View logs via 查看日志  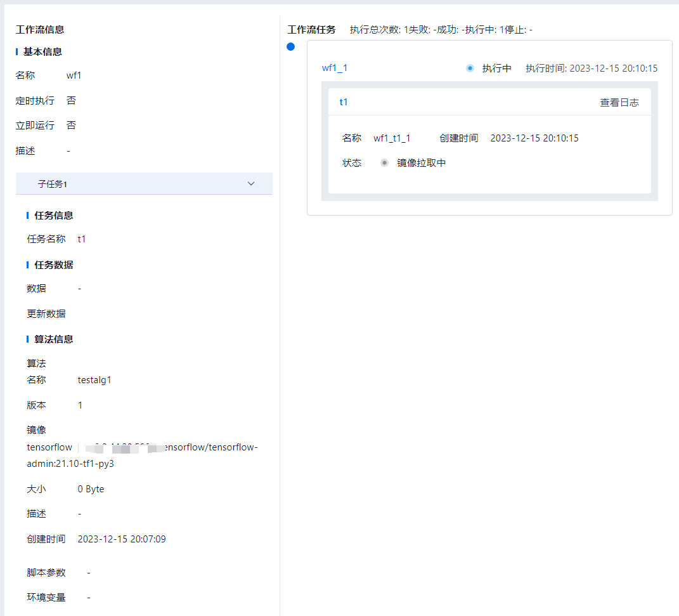619,102
